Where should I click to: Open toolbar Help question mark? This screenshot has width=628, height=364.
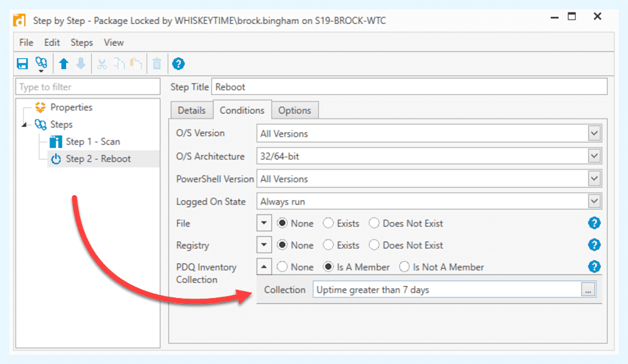[178, 63]
